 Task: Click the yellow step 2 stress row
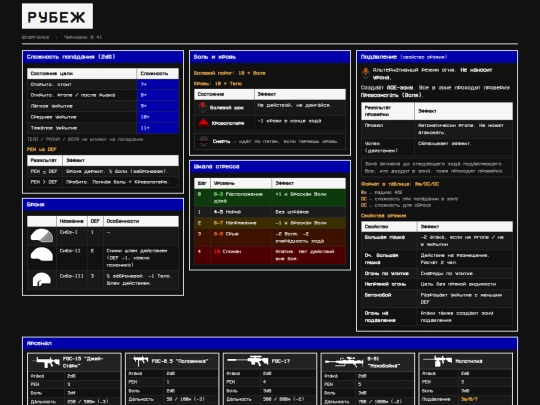270,223
